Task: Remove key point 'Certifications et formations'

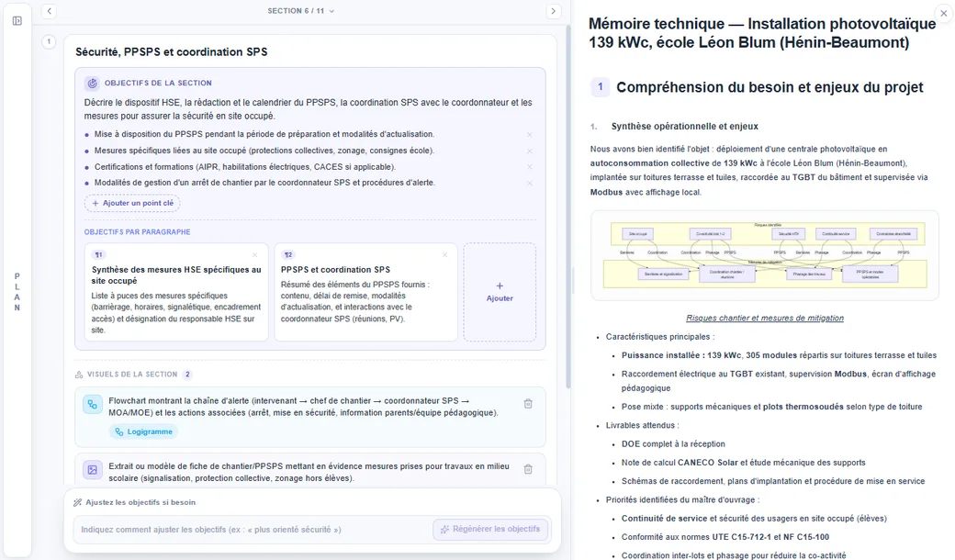Action: point(529,167)
